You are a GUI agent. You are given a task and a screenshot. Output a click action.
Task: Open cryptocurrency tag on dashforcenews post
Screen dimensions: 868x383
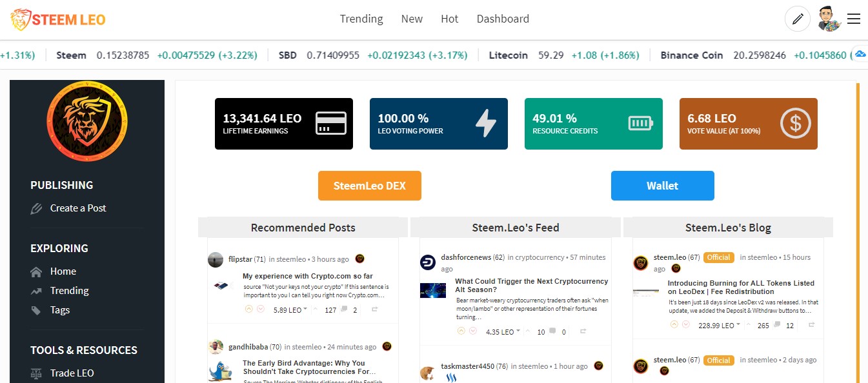540,257
